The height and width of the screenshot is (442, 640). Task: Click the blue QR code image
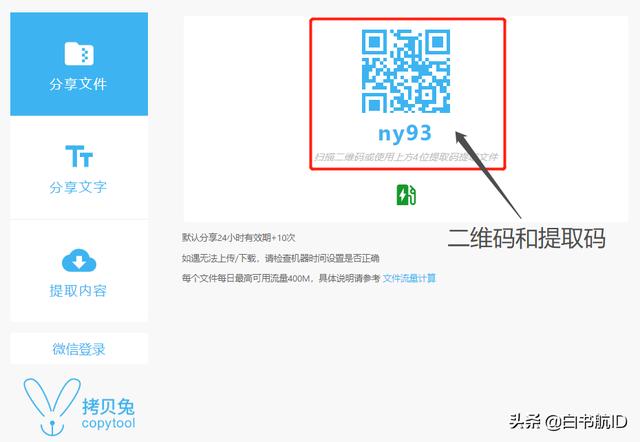point(406,71)
